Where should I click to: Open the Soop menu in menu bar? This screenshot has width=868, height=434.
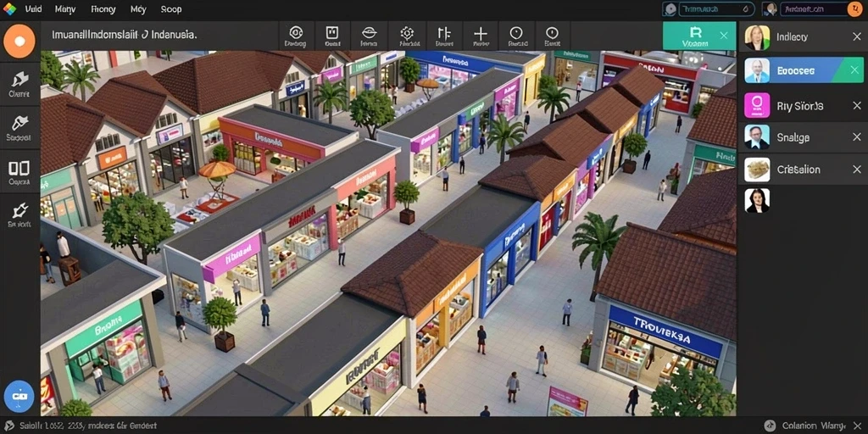pyautogui.click(x=171, y=9)
